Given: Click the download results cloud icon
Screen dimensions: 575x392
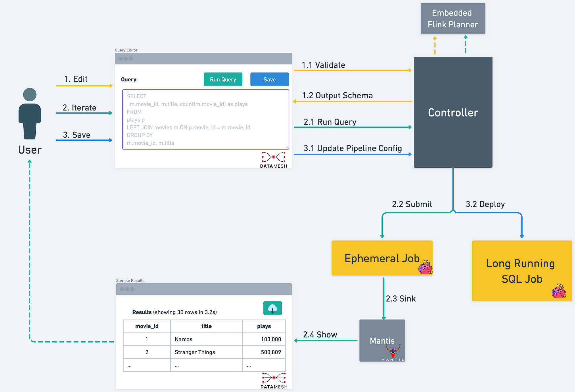Looking at the screenshot, I should click(272, 308).
